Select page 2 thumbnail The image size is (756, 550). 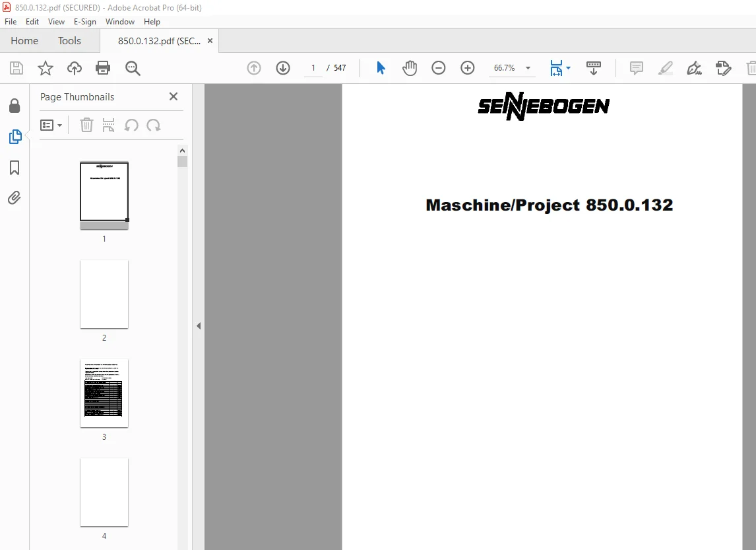(104, 294)
